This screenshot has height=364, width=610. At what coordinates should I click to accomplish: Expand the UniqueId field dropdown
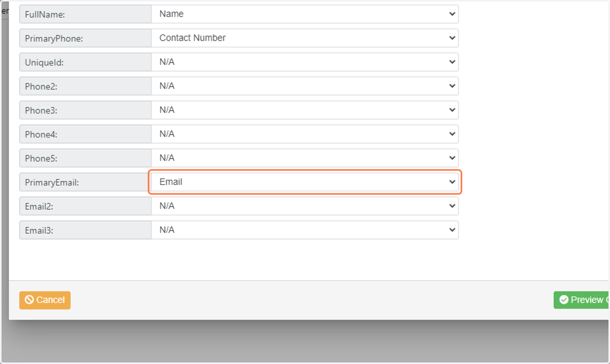(x=305, y=62)
